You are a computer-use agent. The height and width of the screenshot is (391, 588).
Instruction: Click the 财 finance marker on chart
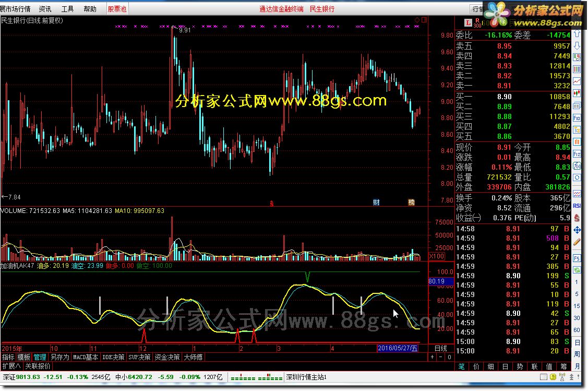(x=376, y=202)
